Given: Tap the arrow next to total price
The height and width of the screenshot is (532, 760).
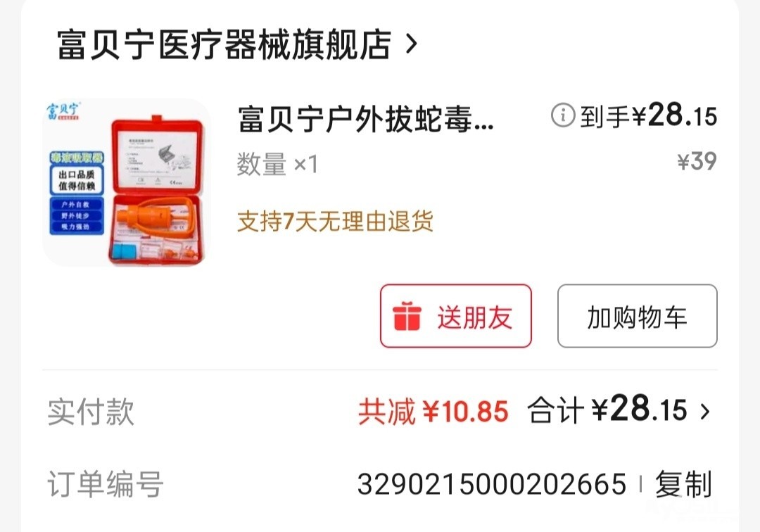Looking at the screenshot, I should point(704,412).
